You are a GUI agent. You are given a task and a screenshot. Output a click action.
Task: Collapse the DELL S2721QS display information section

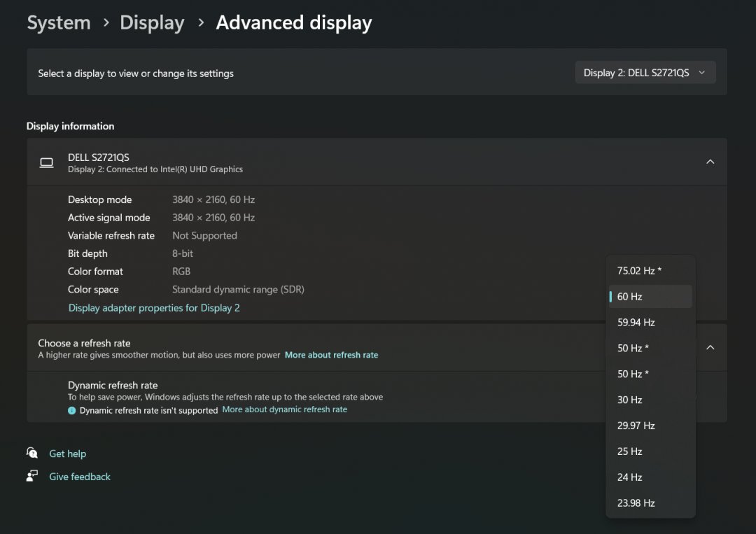click(x=710, y=162)
